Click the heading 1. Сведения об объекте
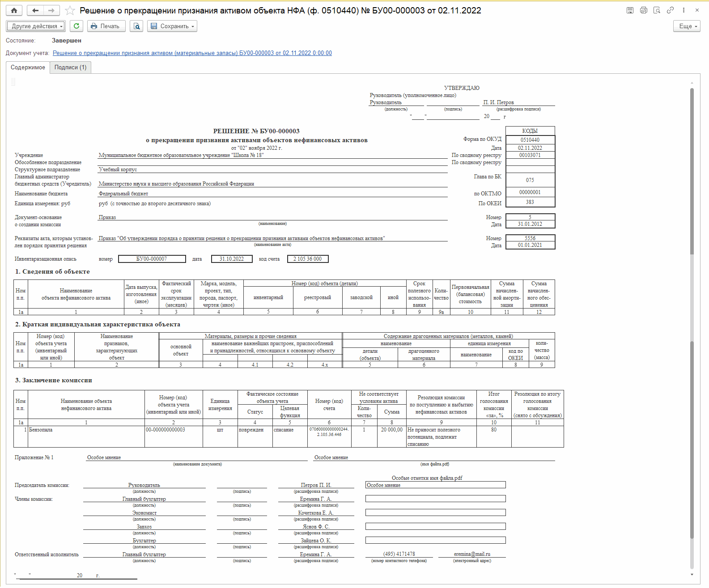 53,271
